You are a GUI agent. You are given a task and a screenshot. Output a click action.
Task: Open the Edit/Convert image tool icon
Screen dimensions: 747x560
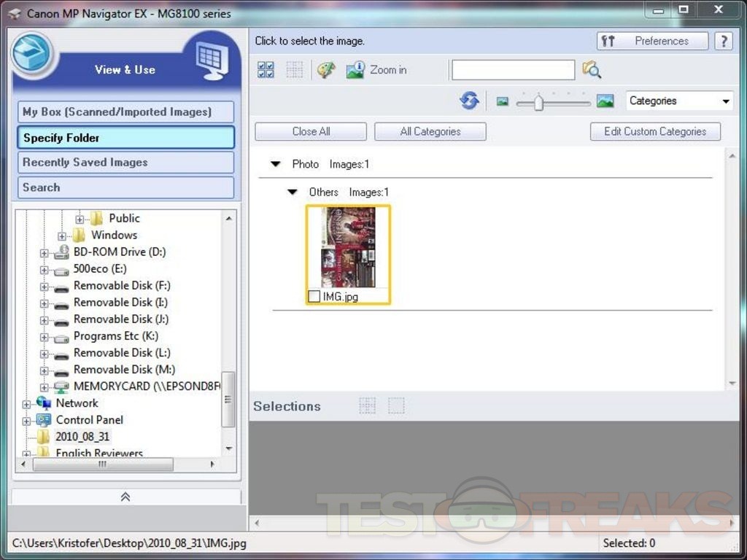(326, 70)
